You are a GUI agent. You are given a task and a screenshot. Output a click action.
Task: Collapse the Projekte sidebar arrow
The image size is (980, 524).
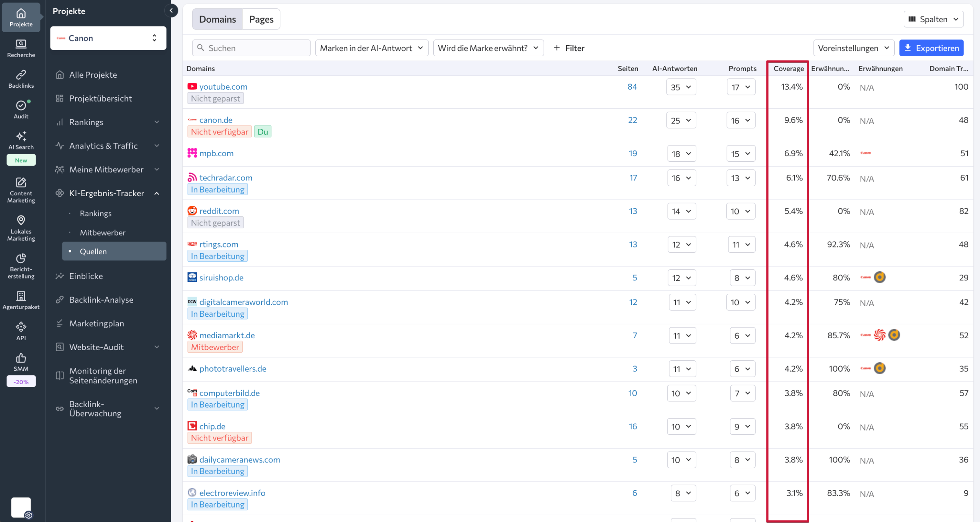coord(171,10)
